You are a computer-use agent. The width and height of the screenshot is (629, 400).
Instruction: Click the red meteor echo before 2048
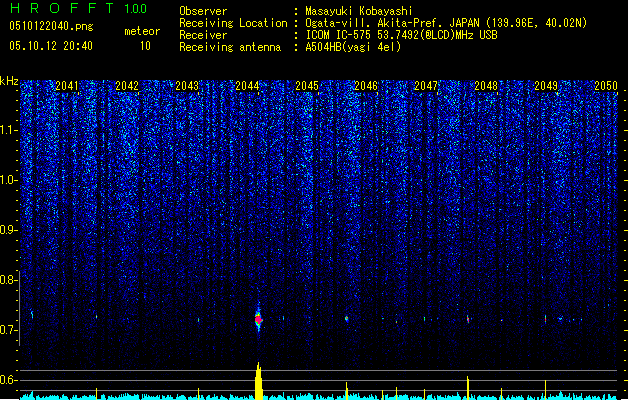(468, 319)
